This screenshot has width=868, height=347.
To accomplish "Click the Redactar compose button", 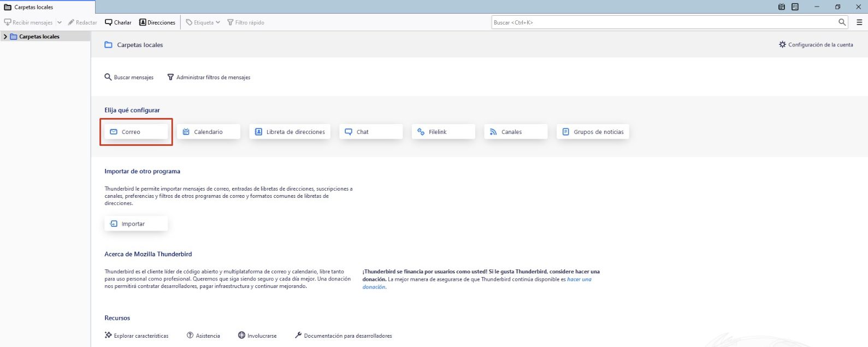I will click(82, 22).
